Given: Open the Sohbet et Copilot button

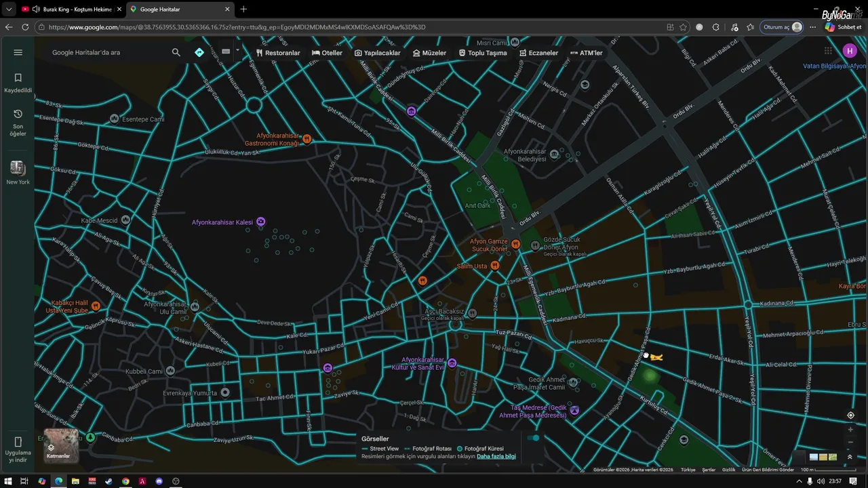Looking at the screenshot, I should click(x=844, y=27).
